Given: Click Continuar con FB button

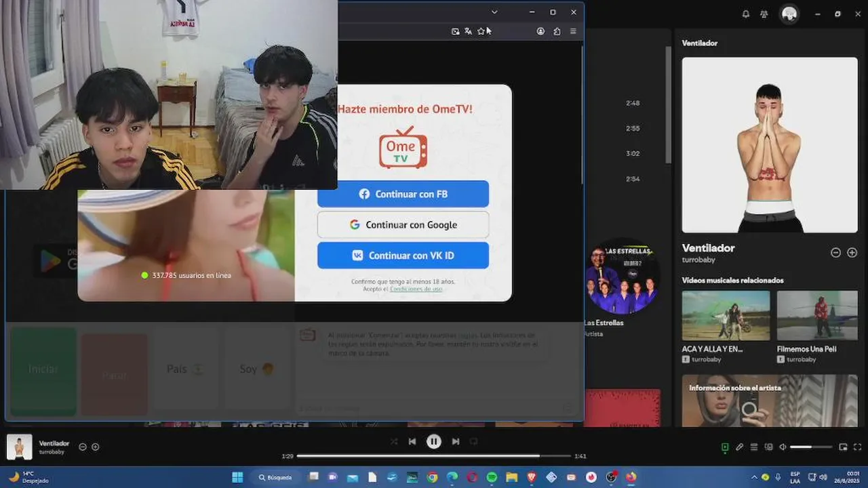Looking at the screenshot, I should click(403, 194).
